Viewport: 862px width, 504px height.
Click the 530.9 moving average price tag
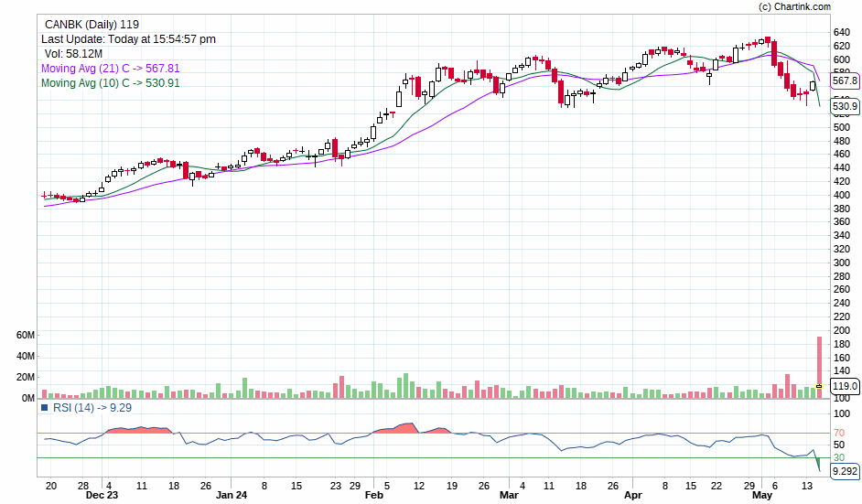point(845,106)
